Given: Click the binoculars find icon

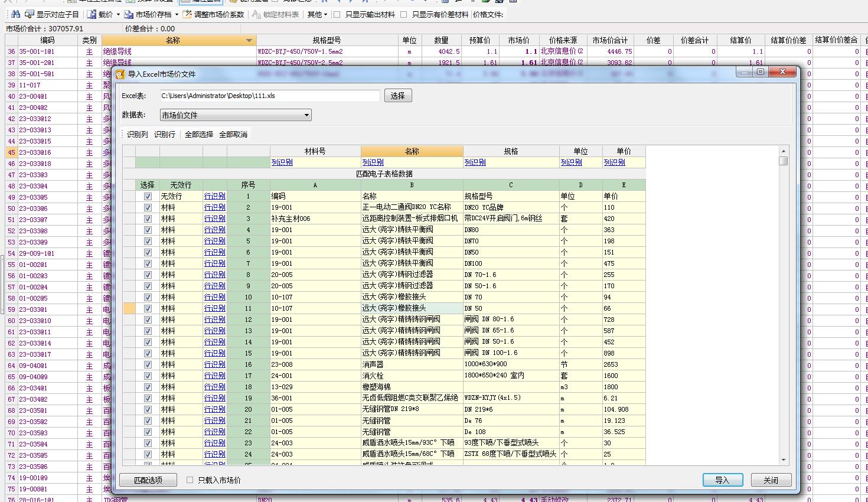Looking at the screenshot, I should [16, 14].
